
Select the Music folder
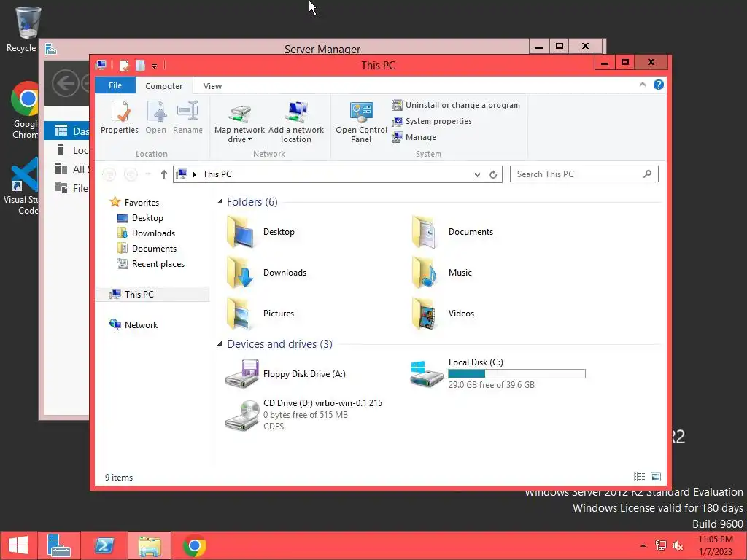click(x=442, y=273)
